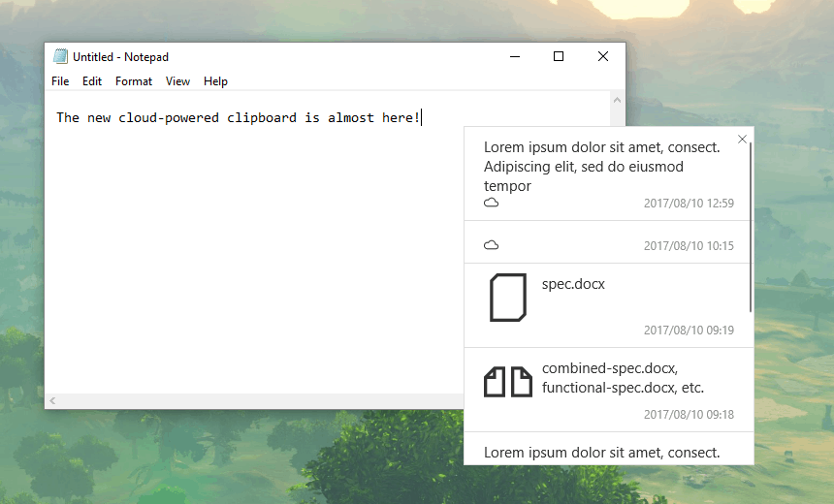
Task: Click the Notepad icon in the title bar
Action: (60, 57)
